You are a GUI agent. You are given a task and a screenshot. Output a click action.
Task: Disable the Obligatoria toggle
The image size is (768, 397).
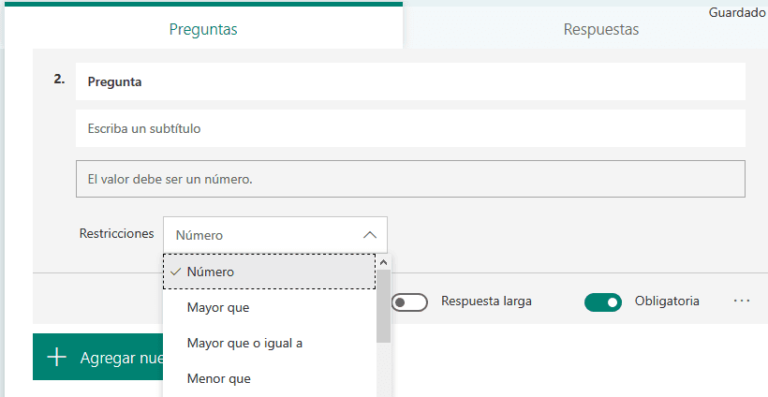[x=603, y=302]
